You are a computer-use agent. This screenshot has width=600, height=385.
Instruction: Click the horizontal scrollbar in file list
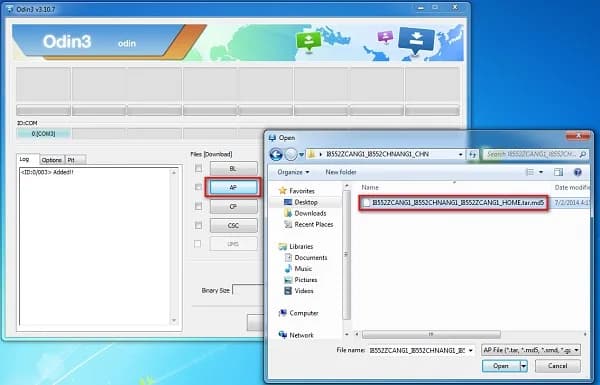click(x=431, y=334)
